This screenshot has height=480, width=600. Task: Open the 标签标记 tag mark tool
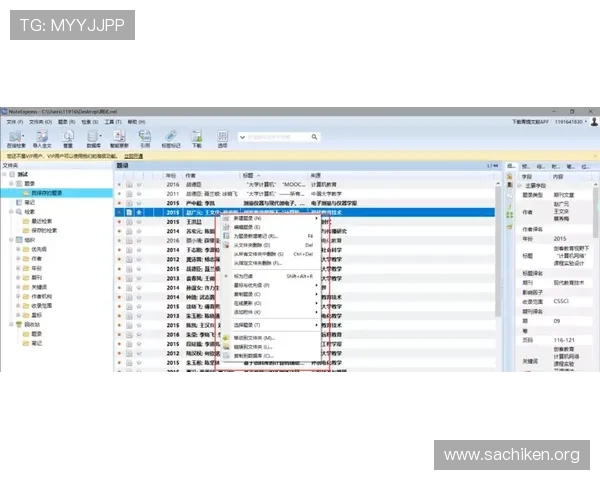(171, 137)
